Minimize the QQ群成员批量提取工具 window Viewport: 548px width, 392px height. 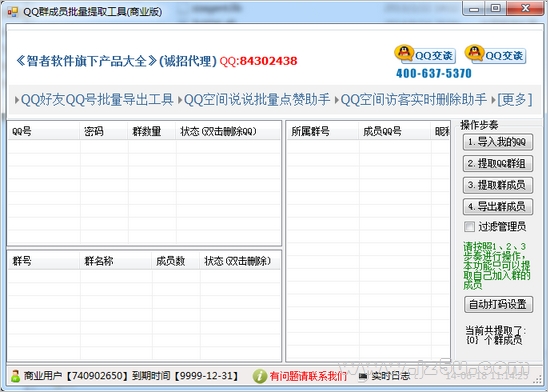[474, 8]
